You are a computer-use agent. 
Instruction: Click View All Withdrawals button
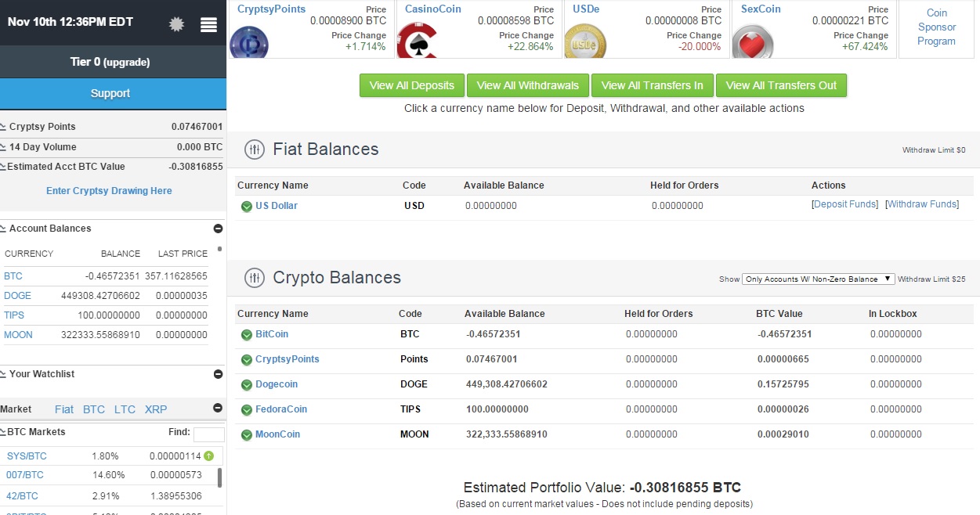(528, 85)
